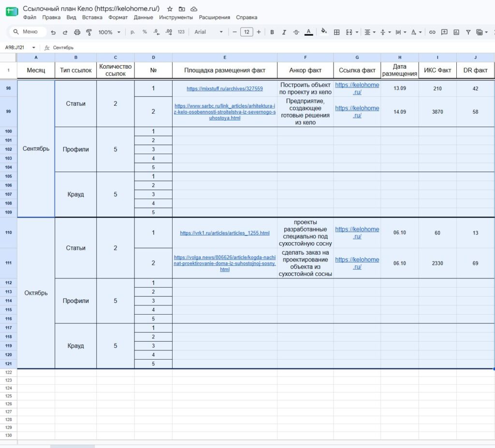Decrease decimal places
This screenshot has width=495, height=448.
(157, 32)
